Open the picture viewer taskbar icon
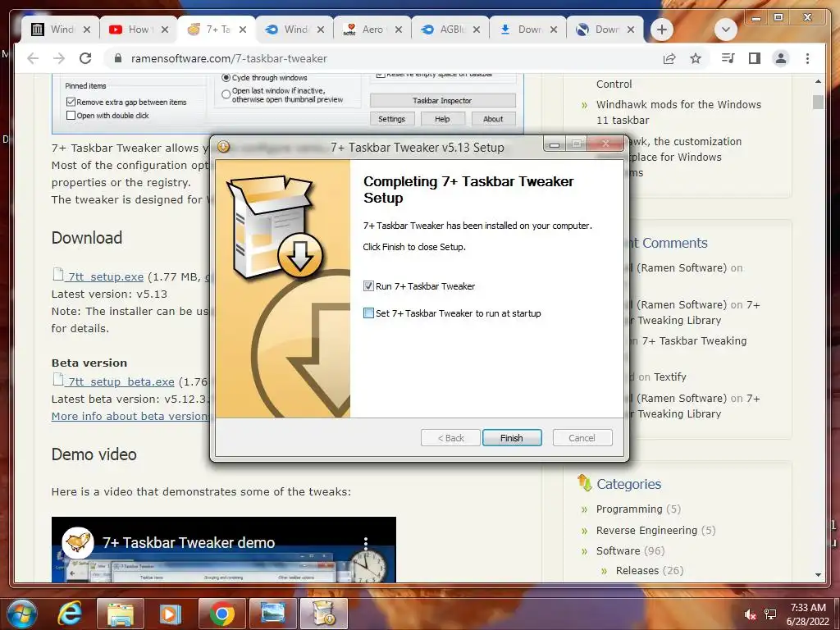This screenshot has height=630, width=840. 272,614
